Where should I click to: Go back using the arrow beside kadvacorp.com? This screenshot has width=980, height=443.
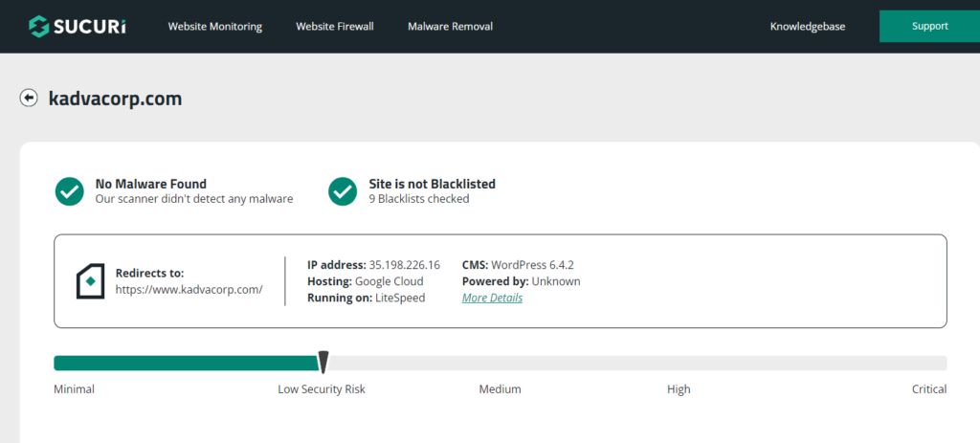coord(29,99)
